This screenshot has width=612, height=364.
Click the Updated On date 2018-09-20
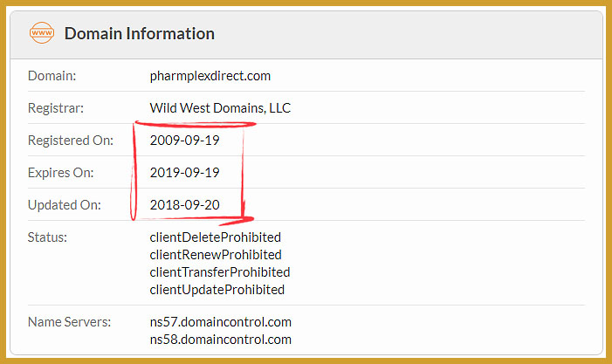[x=184, y=205]
